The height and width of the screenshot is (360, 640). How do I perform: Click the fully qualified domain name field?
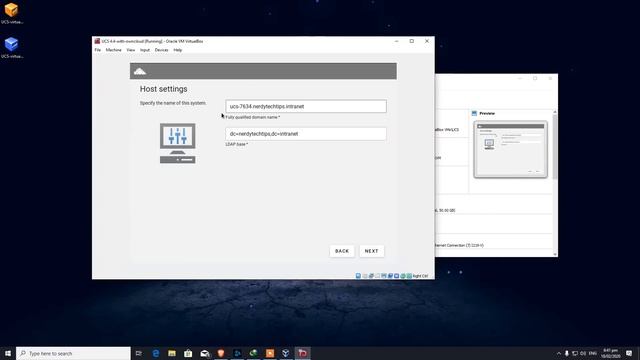click(306, 106)
